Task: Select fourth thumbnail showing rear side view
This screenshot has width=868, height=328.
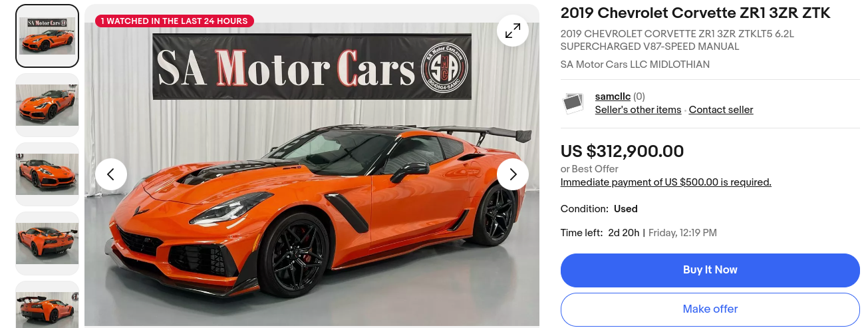Action: [x=47, y=244]
